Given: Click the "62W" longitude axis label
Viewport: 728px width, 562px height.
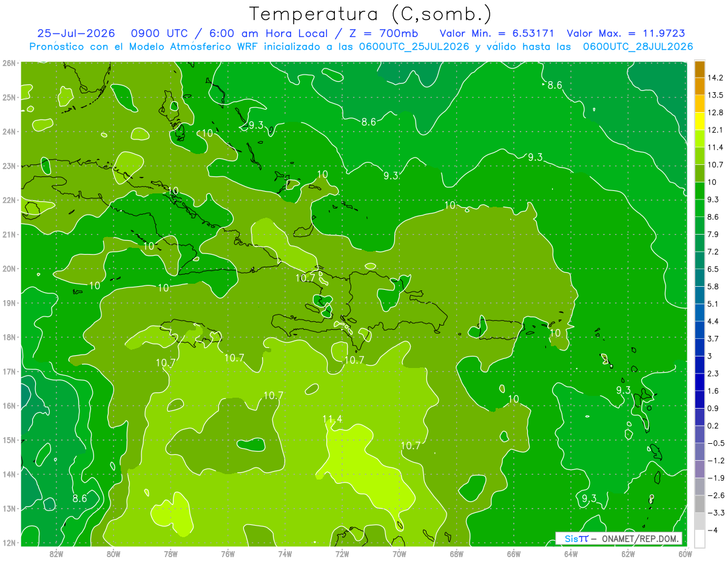Looking at the screenshot, I should [x=628, y=554].
